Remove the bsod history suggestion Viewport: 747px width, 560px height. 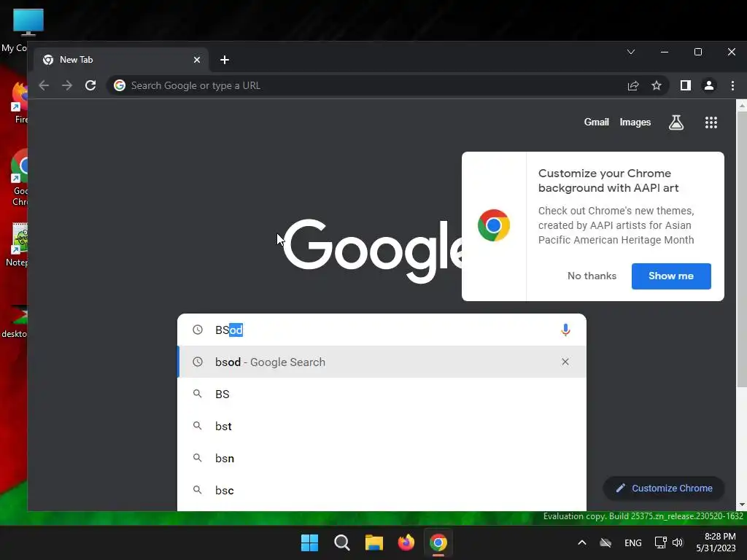tap(565, 362)
